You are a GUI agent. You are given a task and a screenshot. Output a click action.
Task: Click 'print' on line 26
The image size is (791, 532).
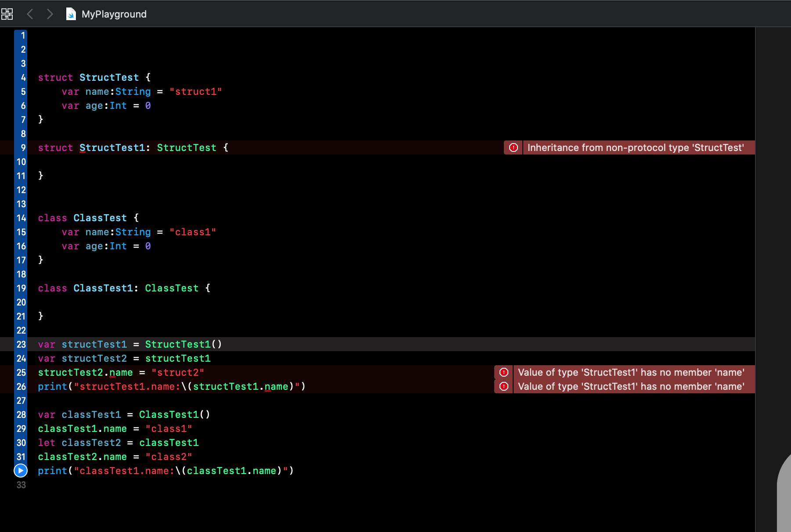[x=53, y=386]
